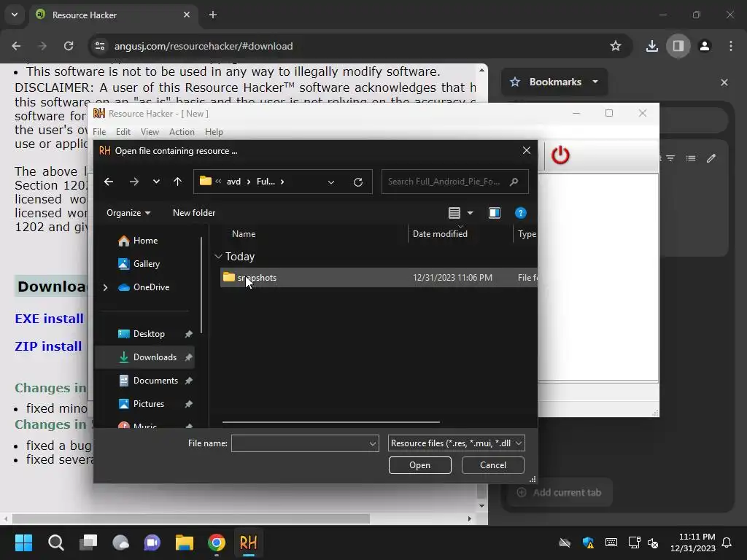Screen dimensions: 747x560
Task: Click the Open button
Action: pyautogui.click(x=419, y=465)
